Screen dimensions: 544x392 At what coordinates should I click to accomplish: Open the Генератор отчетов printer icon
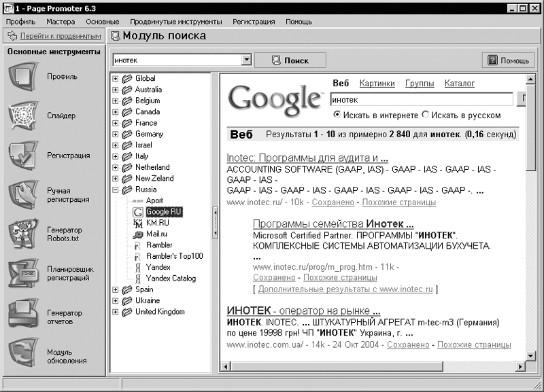tap(23, 314)
